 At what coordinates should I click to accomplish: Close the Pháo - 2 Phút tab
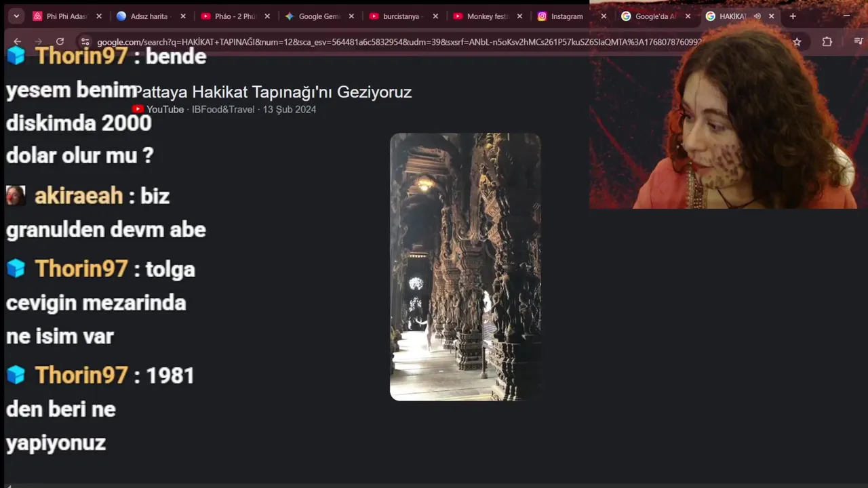[267, 16]
